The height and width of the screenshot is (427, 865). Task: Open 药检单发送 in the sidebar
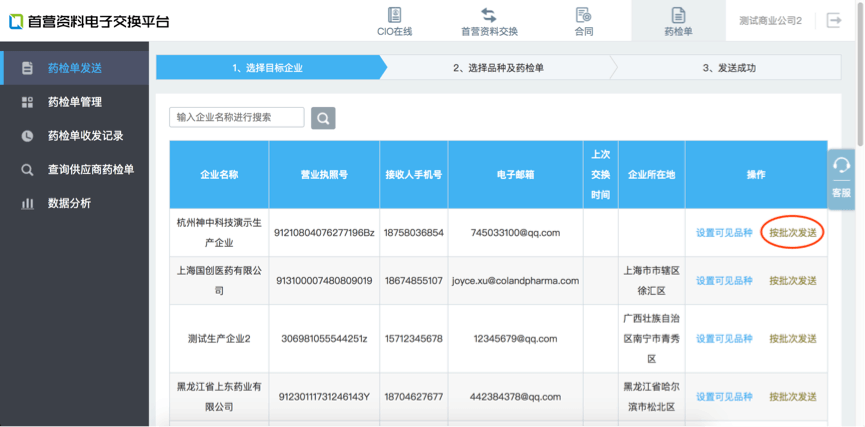[74, 68]
